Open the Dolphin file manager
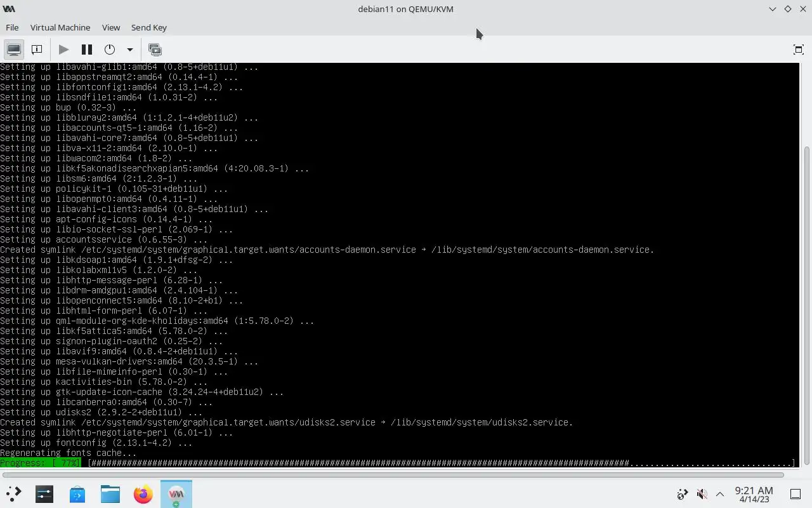The image size is (812, 508). [110, 493]
